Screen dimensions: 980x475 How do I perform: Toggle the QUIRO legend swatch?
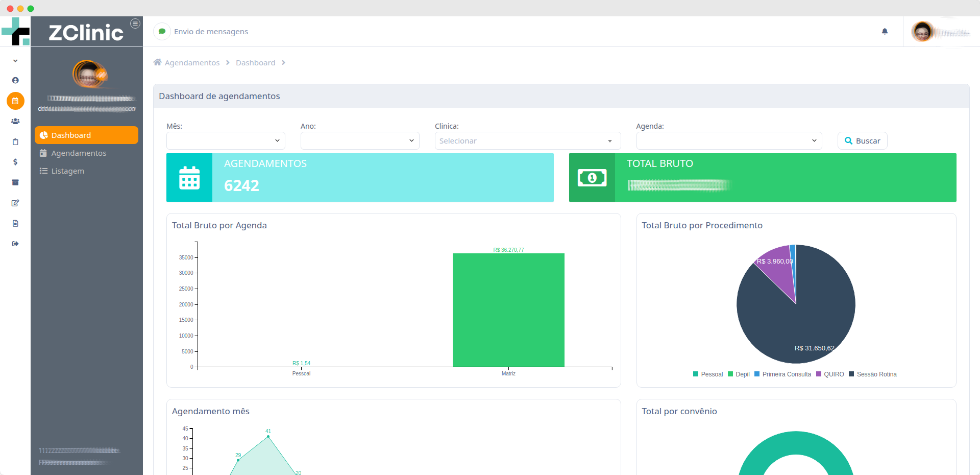click(819, 374)
